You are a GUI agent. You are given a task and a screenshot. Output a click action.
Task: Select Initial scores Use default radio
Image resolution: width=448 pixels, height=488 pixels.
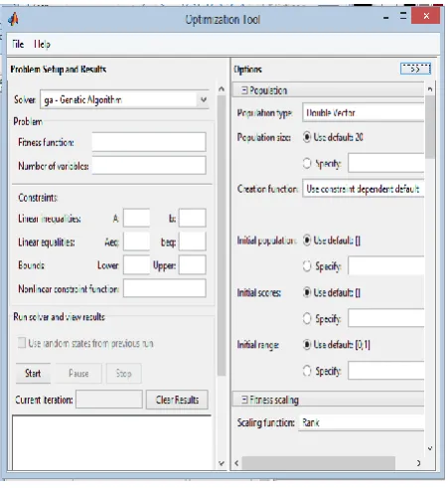tap(307, 292)
